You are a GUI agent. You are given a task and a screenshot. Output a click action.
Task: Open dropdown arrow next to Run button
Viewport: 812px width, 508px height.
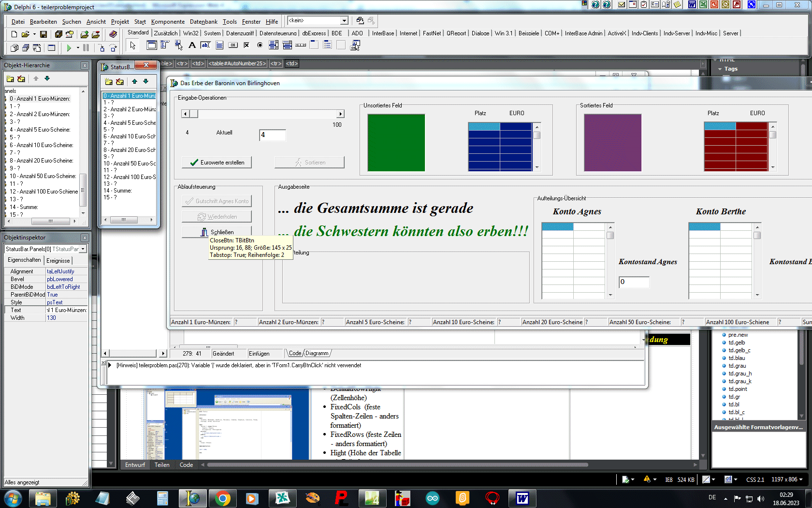pyautogui.click(x=78, y=48)
